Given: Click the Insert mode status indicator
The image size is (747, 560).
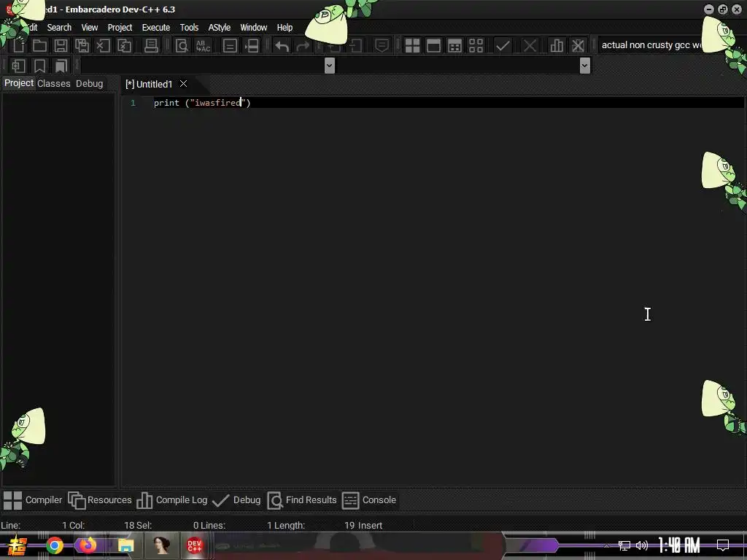Looking at the screenshot, I should 370,525.
